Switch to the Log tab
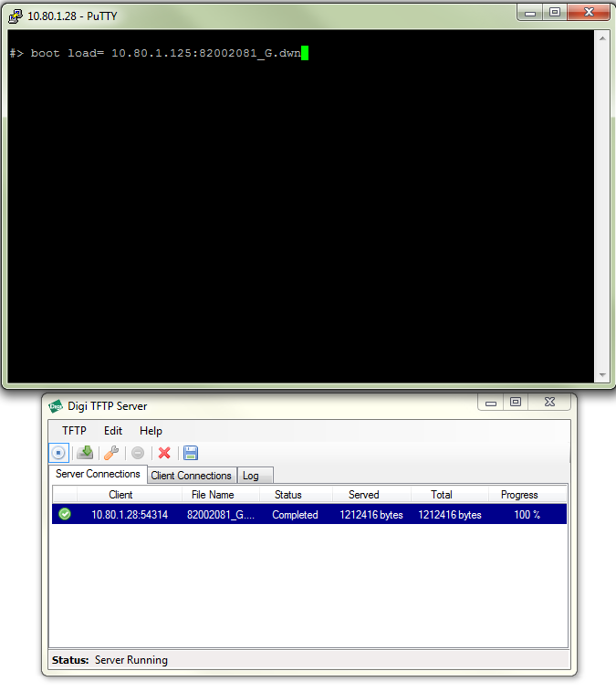Viewport: 616px width, 692px height. pyautogui.click(x=250, y=476)
